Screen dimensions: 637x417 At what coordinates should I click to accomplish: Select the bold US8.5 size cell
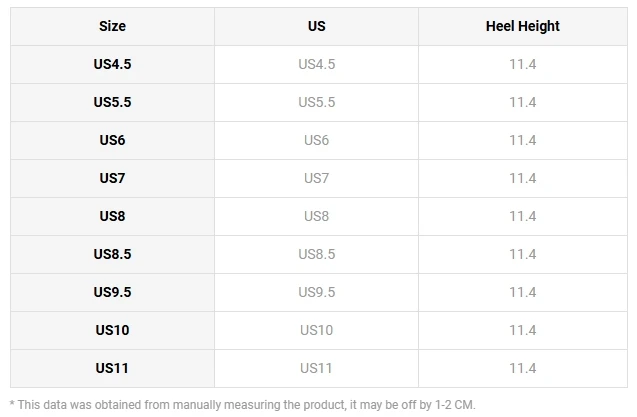coord(112,254)
